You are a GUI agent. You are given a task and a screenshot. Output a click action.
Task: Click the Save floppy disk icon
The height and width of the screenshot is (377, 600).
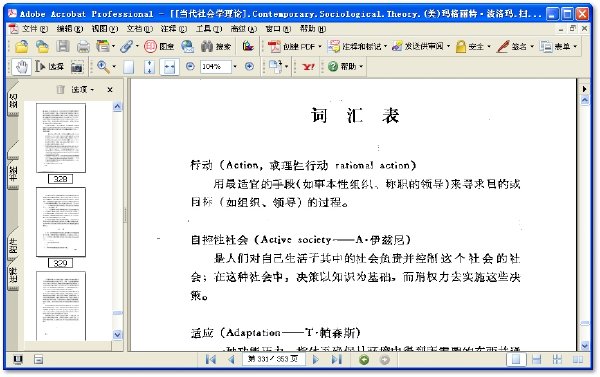click(x=63, y=46)
